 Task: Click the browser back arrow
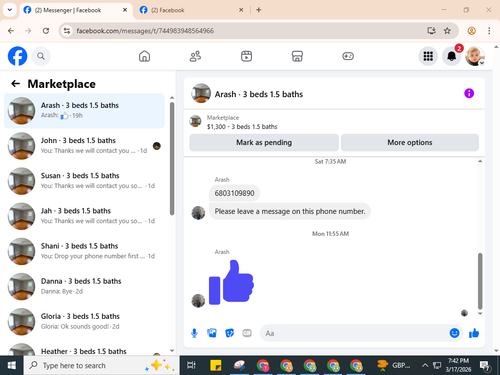[11, 31]
